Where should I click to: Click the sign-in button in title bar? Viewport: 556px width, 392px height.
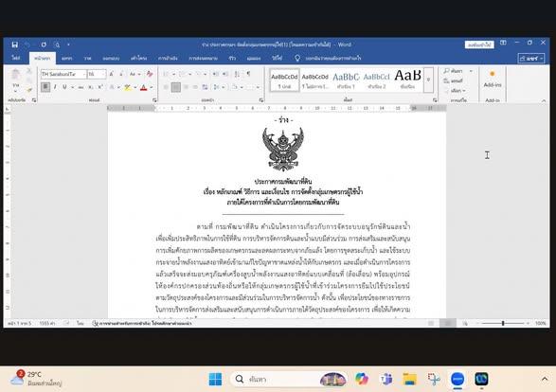(479, 45)
